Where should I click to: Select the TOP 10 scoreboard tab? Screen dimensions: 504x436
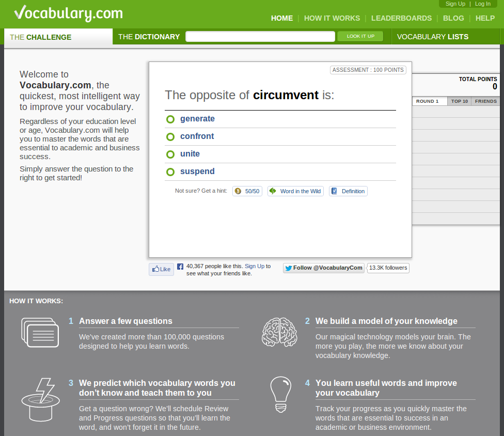click(459, 101)
